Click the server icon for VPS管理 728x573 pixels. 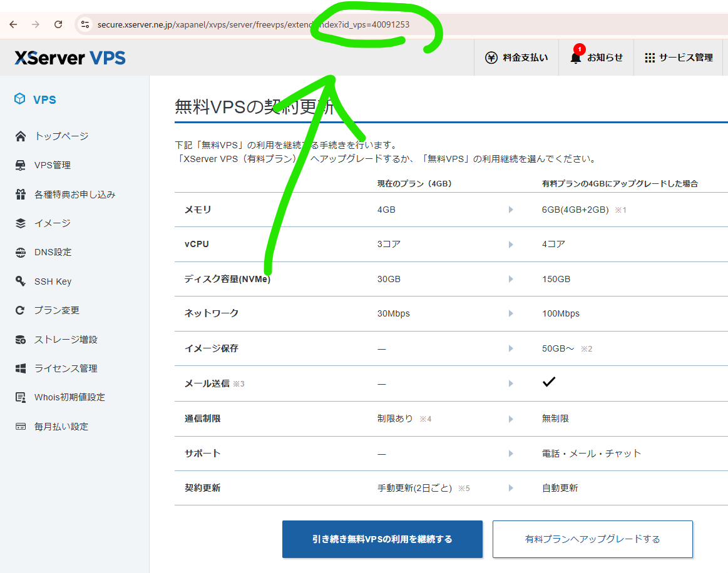(21, 165)
